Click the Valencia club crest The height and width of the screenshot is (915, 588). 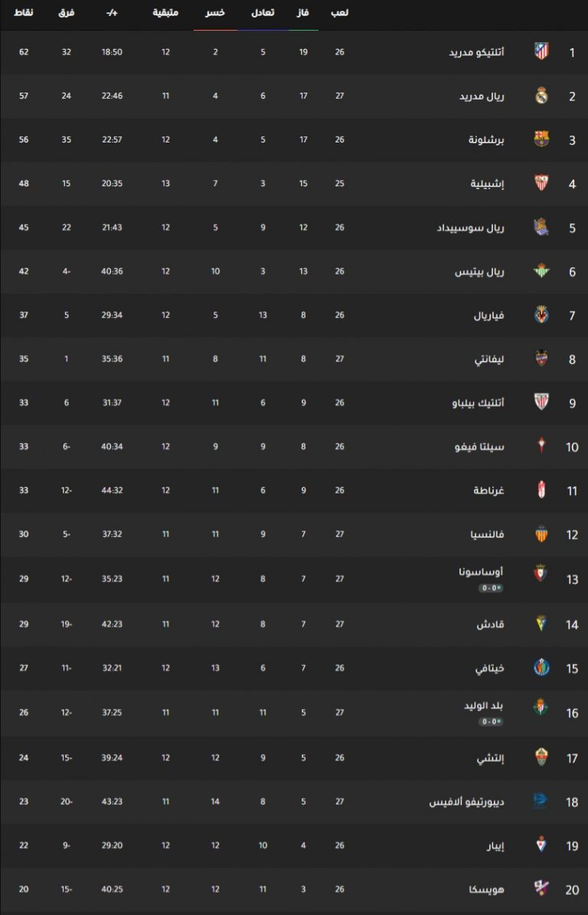[x=541, y=534]
